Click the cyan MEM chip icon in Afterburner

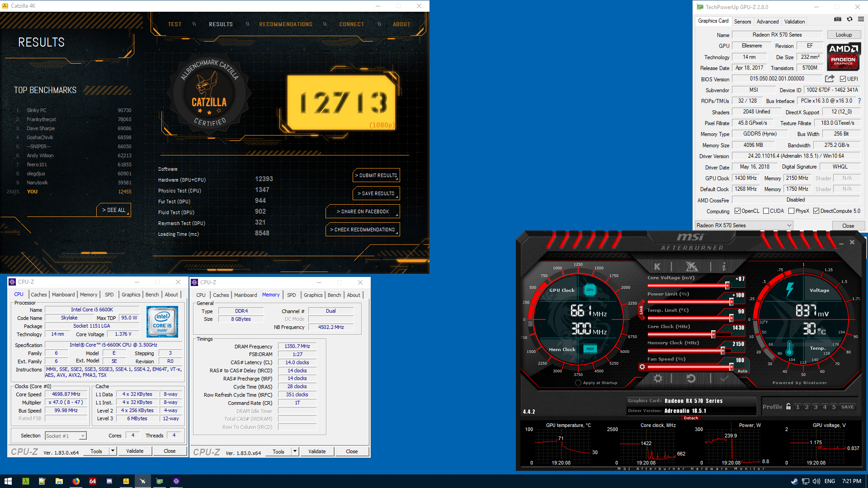coord(590,348)
